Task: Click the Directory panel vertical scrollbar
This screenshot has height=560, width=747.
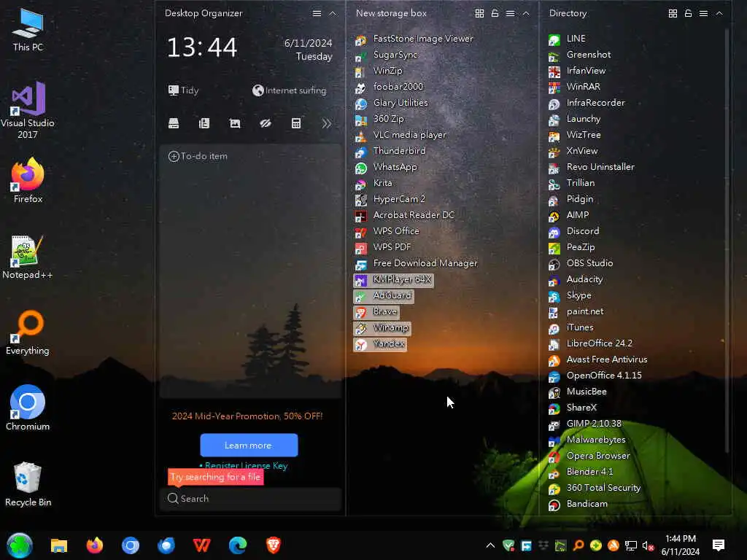Action: 727,241
